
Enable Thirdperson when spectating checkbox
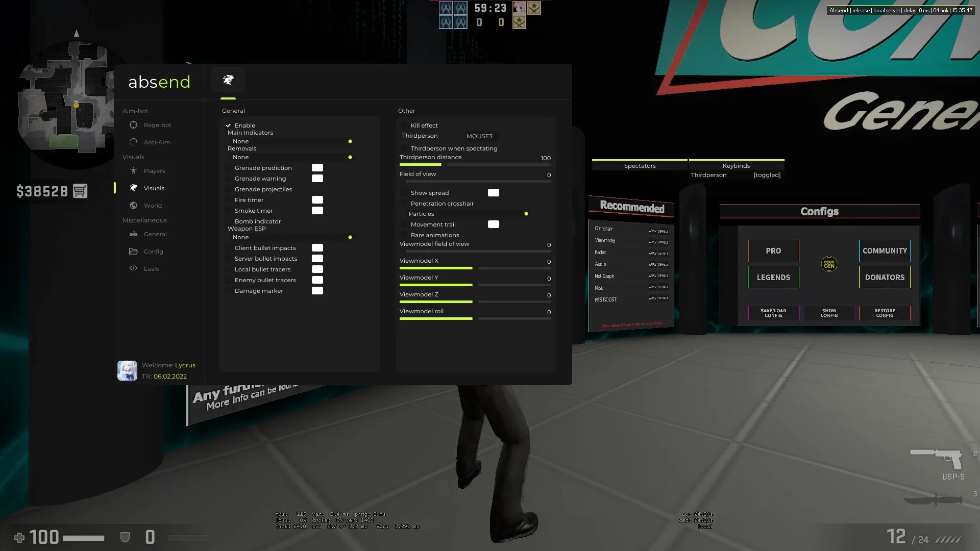[405, 148]
